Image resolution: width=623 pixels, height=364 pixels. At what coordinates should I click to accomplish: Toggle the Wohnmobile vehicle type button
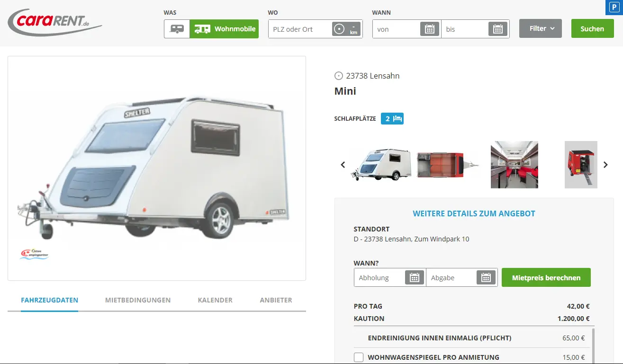(224, 29)
